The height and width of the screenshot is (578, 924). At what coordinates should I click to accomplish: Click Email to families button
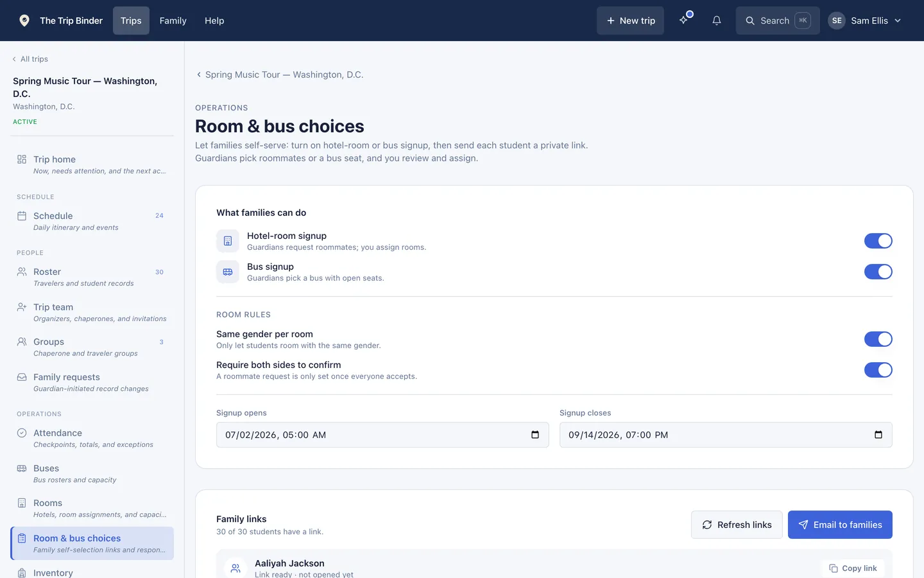(x=840, y=525)
